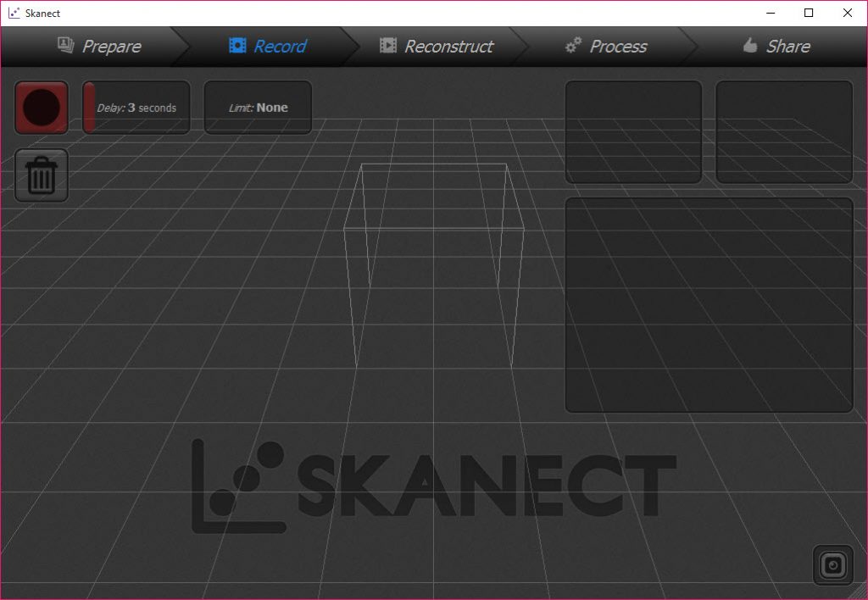Viewport: 868px width, 600px height.
Task: Select the second sensor preview panel
Action: 784,131
